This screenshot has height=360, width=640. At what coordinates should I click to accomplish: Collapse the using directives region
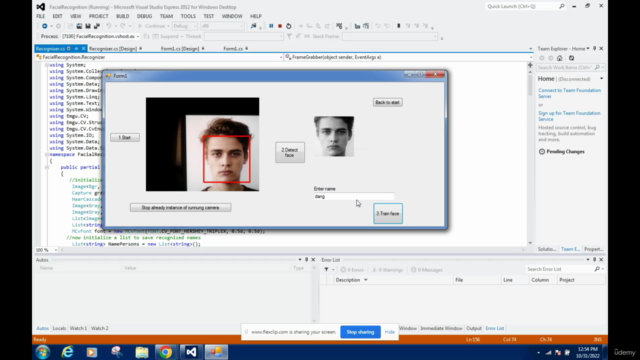[x=47, y=65]
